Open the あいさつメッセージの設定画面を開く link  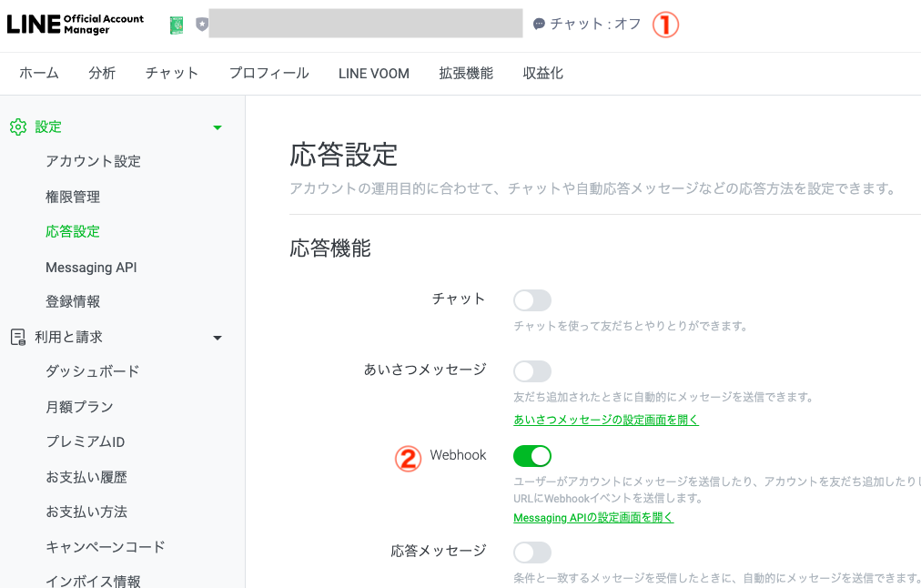[x=606, y=420]
